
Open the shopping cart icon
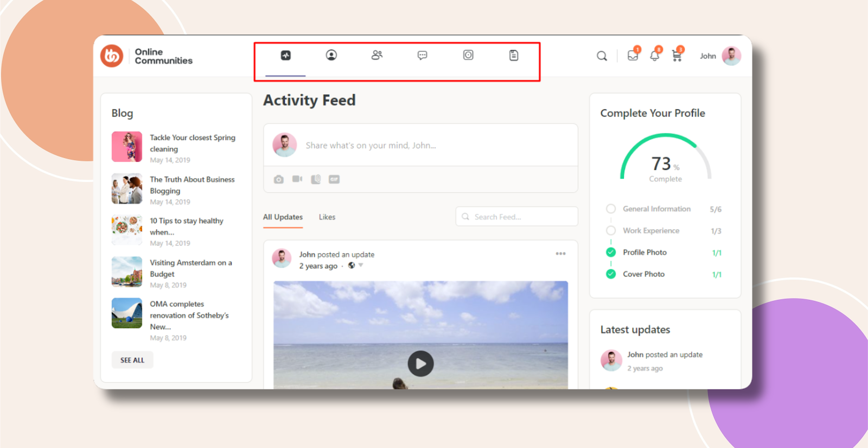(676, 55)
